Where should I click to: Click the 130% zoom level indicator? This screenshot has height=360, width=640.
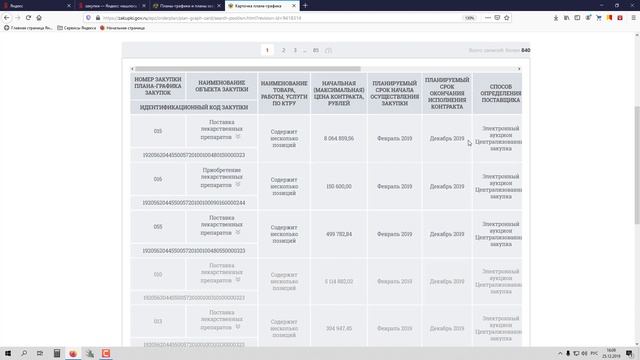pyautogui.click(x=470, y=18)
